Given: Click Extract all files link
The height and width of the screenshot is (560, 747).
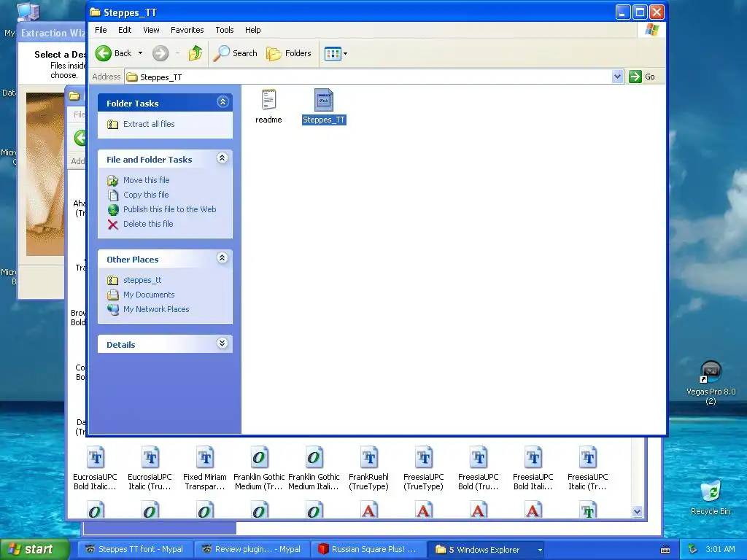Looking at the screenshot, I should point(149,124).
